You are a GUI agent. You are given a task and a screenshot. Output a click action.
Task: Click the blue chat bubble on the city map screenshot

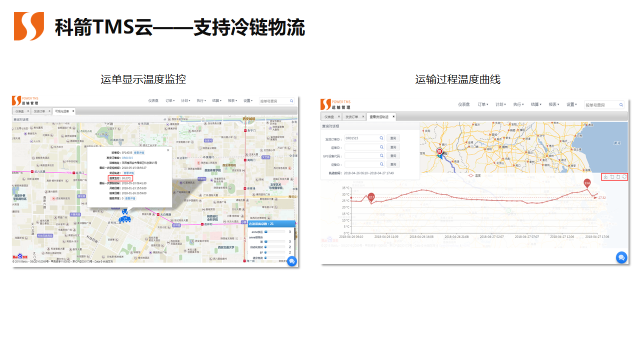coord(291,261)
